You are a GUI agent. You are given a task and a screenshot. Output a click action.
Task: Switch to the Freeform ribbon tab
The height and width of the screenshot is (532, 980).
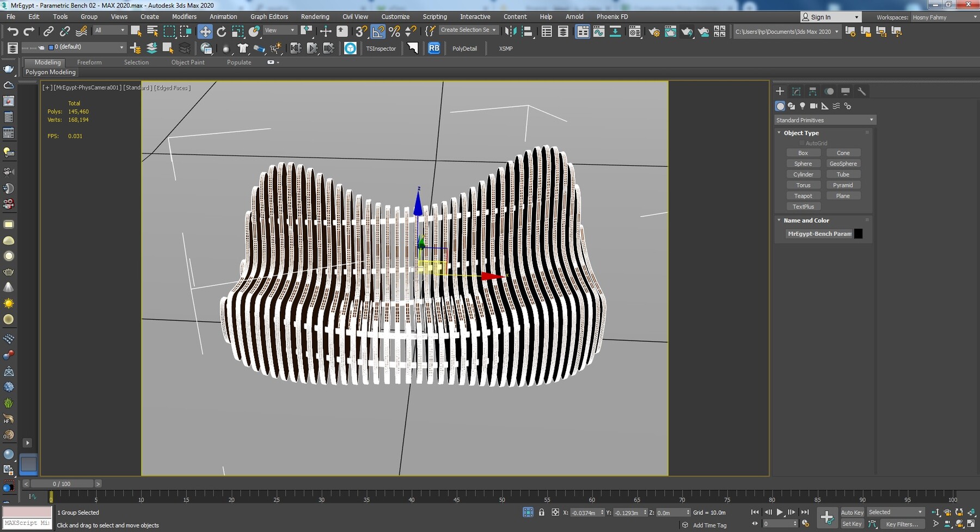click(x=89, y=63)
